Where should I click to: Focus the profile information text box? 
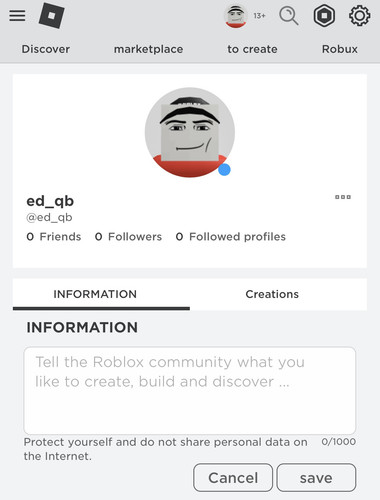click(190, 390)
